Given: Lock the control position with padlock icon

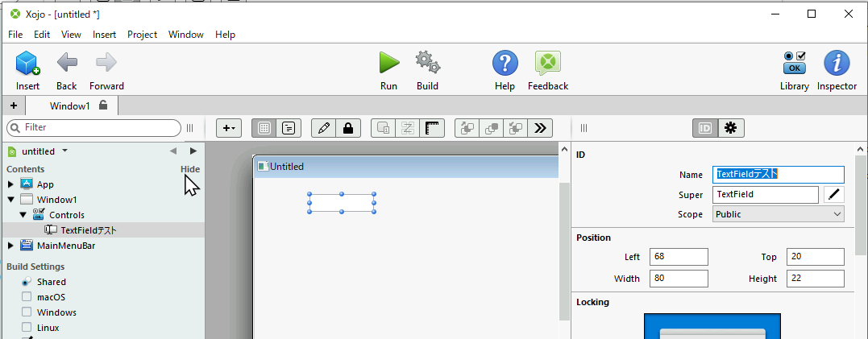Looking at the screenshot, I should tap(348, 128).
